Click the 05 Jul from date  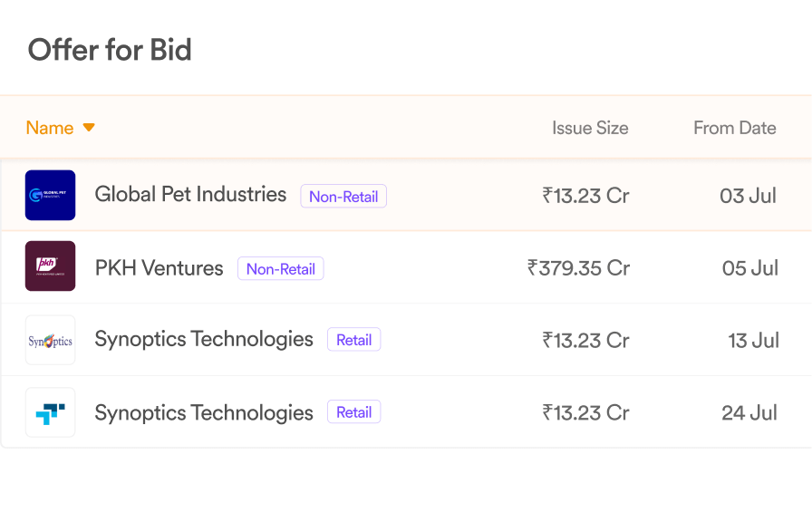click(749, 268)
